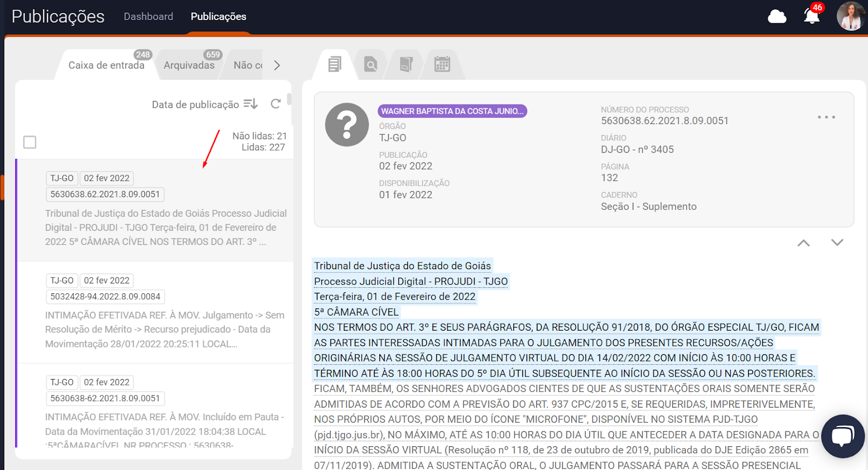
Task: Switch to the Arquivadas tab
Action: 189,65
